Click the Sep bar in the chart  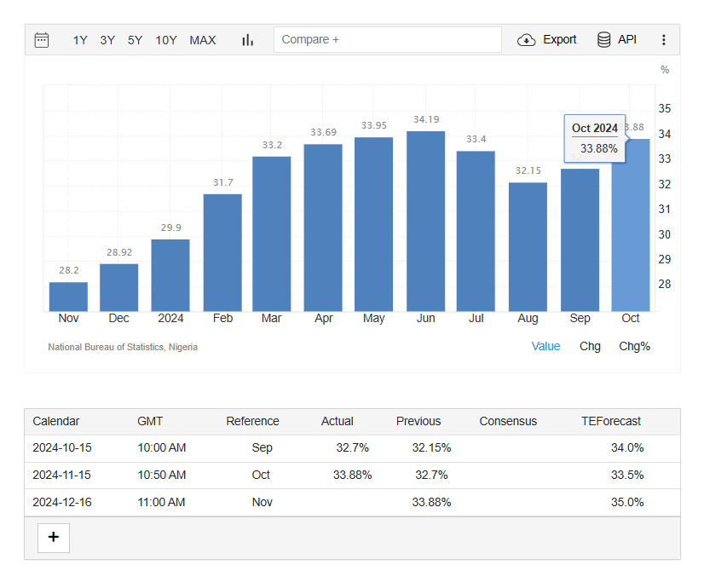pos(580,240)
